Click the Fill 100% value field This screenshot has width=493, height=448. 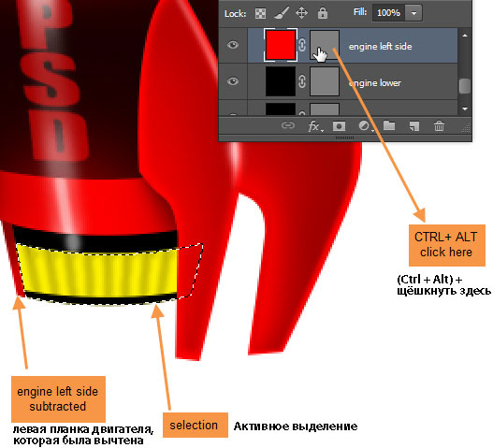click(388, 13)
